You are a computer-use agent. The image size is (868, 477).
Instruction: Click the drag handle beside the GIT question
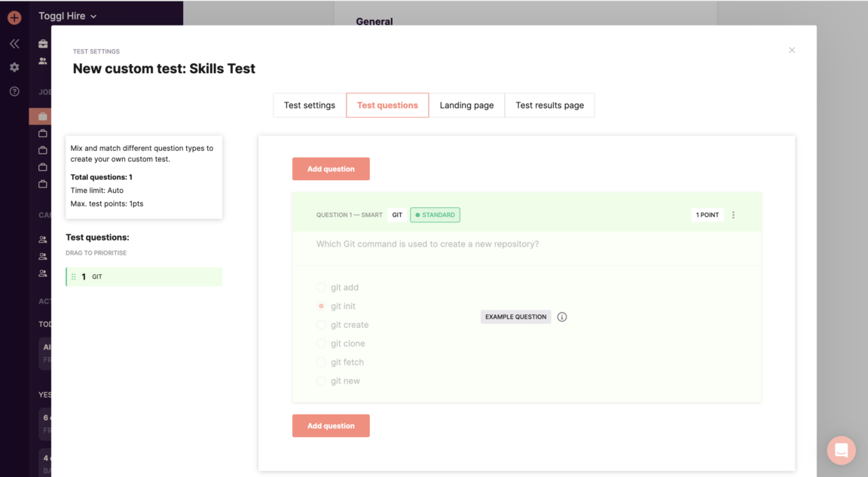(72, 276)
